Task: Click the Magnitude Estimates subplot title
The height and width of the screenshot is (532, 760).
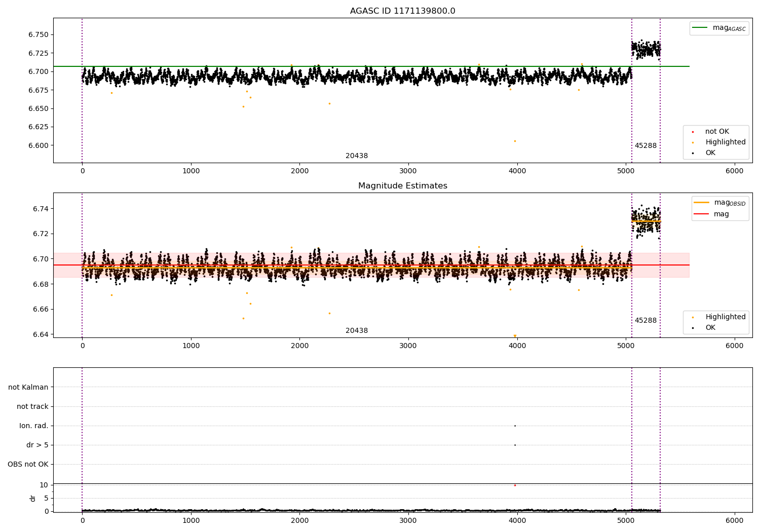Action: tap(402, 186)
